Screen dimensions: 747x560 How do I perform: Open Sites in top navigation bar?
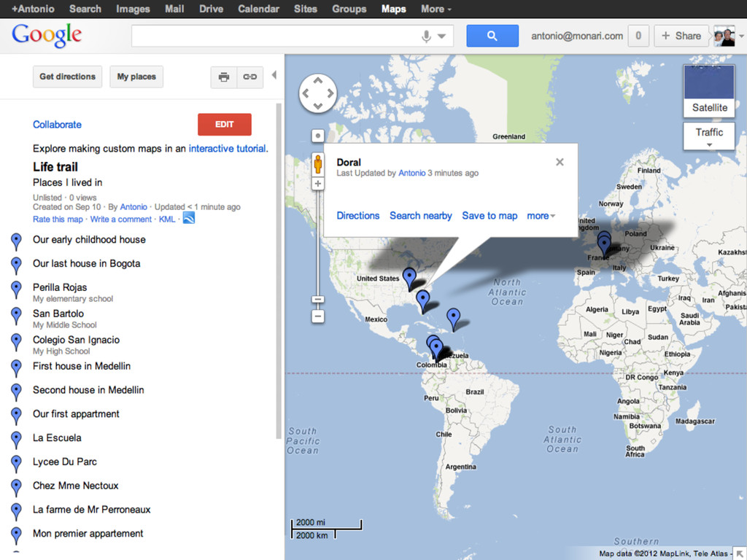point(306,9)
